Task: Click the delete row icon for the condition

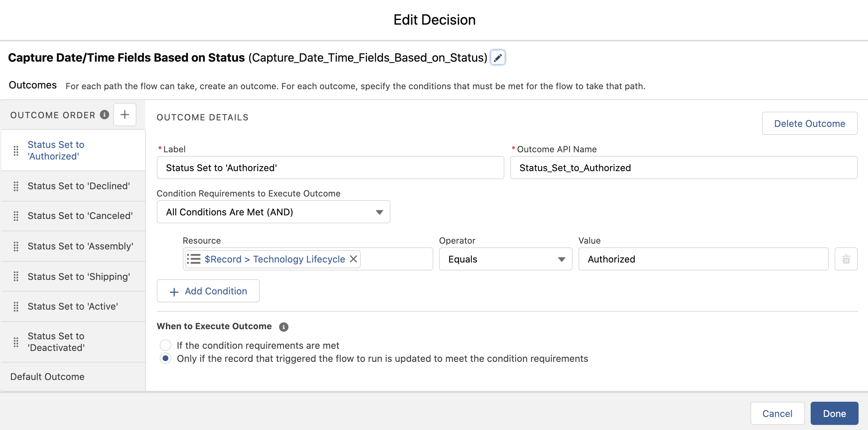Action: point(846,259)
